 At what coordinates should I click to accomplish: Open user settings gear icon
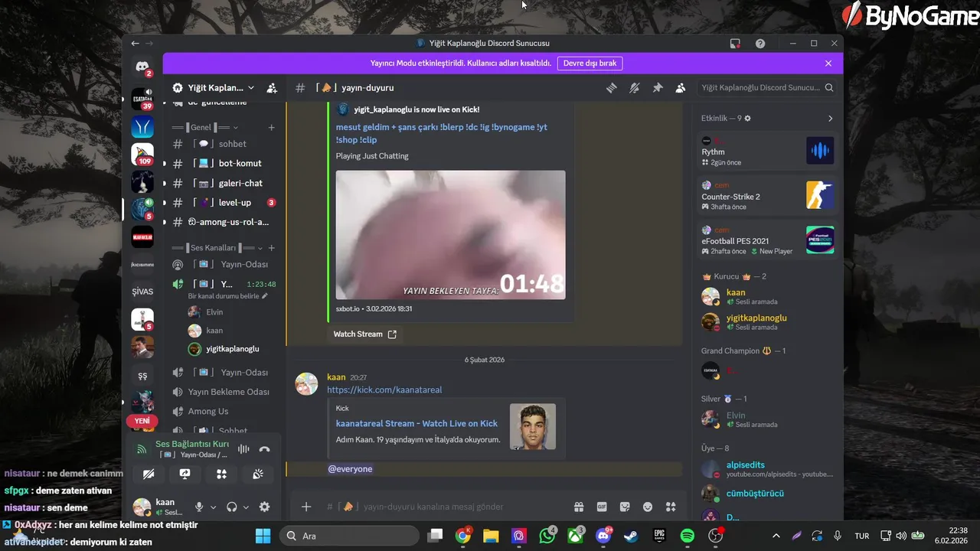pyautogui.click(x=265, y=507)
